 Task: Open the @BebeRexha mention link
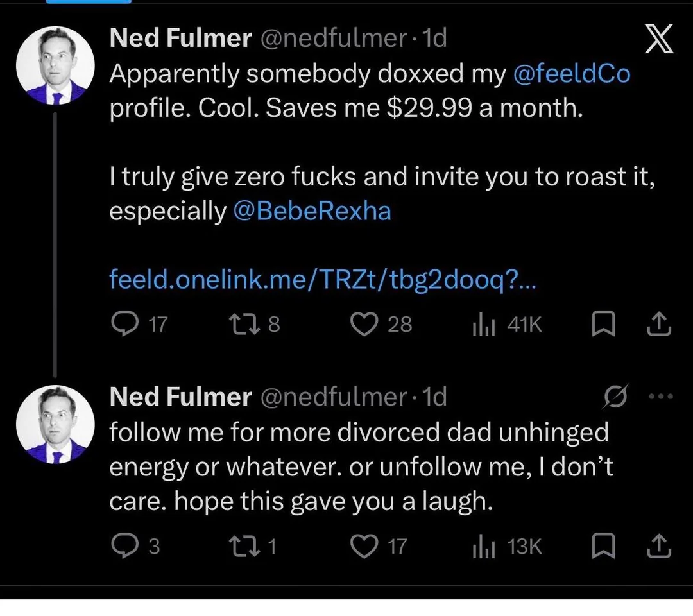point(312,211)
